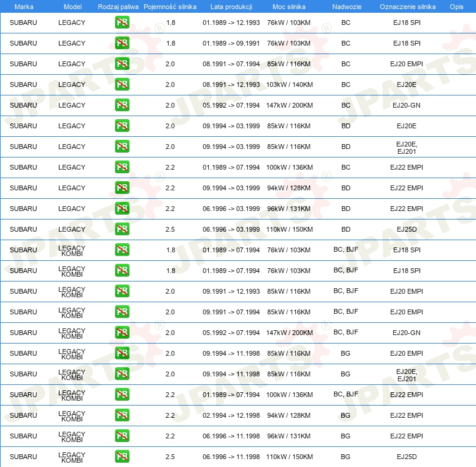Click fuel icon in BD EJ20E, EJ201 row
The image size is (476, 467).
tap(122, 147)
